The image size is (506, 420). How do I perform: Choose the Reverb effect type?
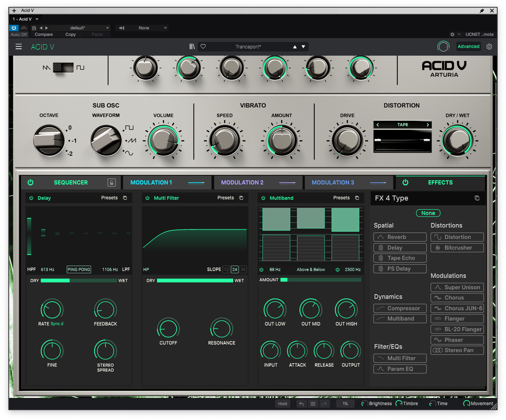[400, 237]
